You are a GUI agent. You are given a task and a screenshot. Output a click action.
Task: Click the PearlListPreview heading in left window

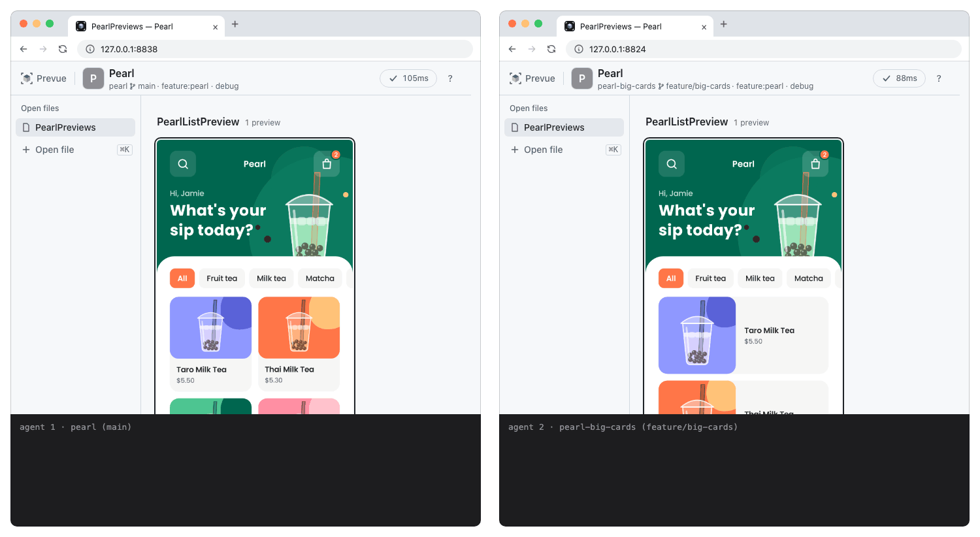[198, 122]
